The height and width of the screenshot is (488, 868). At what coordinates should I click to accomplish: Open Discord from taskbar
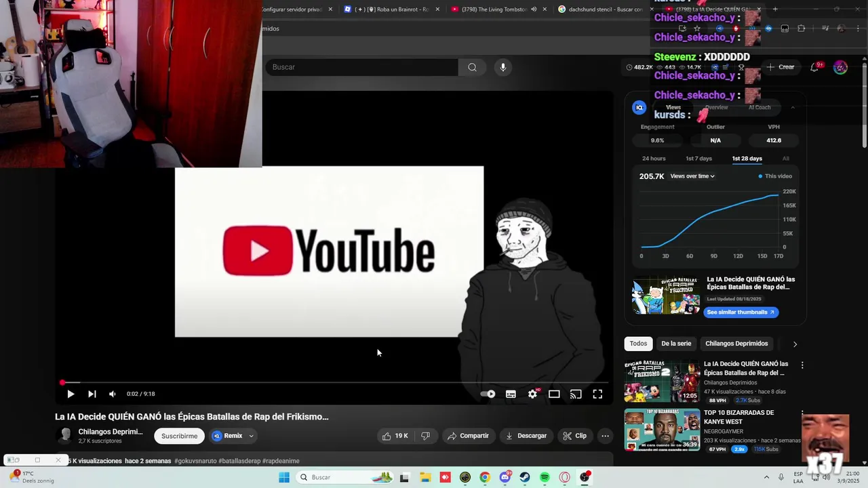pyautogui.click(x=505, y=477)
